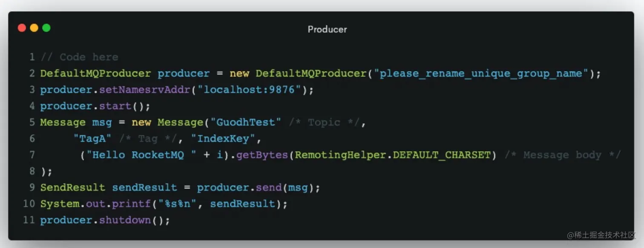Click the "/* Message body */" comment
Image resolution: width=644 pixels, height=248 pixels.
tap(563, 155)
